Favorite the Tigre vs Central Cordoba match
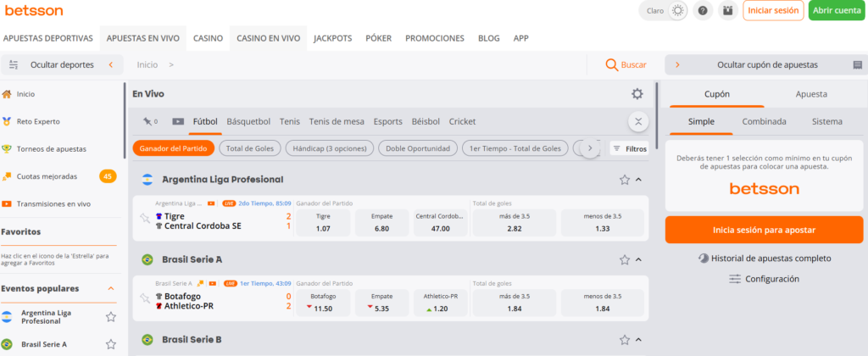 [x=145, y=218]
